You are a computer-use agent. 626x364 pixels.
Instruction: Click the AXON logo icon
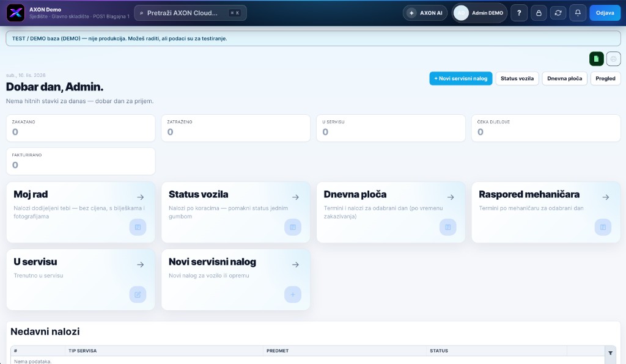[x=15, y=13]
